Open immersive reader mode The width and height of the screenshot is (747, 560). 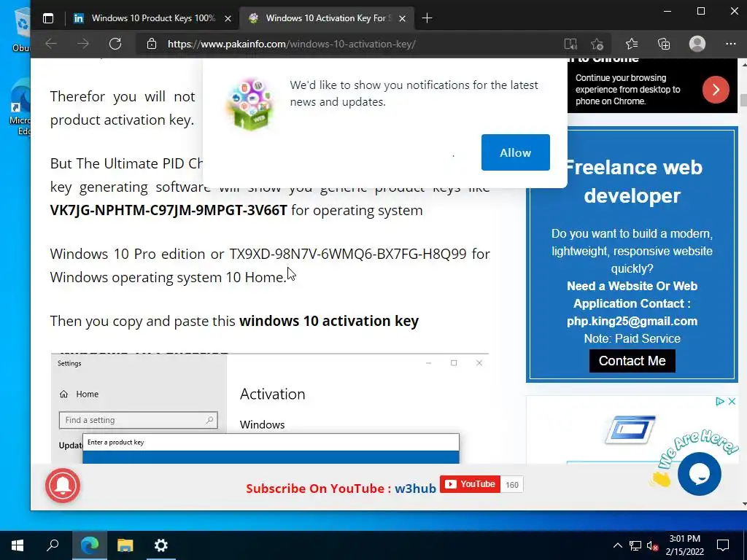point(570,44)
